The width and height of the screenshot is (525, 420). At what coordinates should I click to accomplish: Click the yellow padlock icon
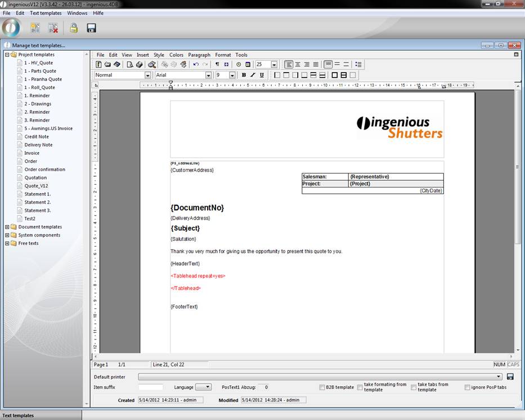[74, 28]
